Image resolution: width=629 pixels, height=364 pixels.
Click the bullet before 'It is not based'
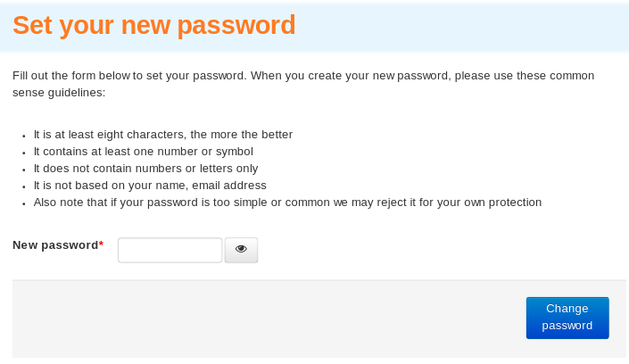tap(24, 186)
